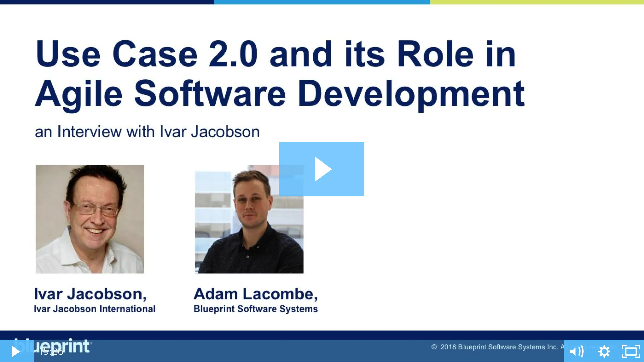Click the blueprint logo in footer
Screen dimensions: 644x362
coord(53,346)
